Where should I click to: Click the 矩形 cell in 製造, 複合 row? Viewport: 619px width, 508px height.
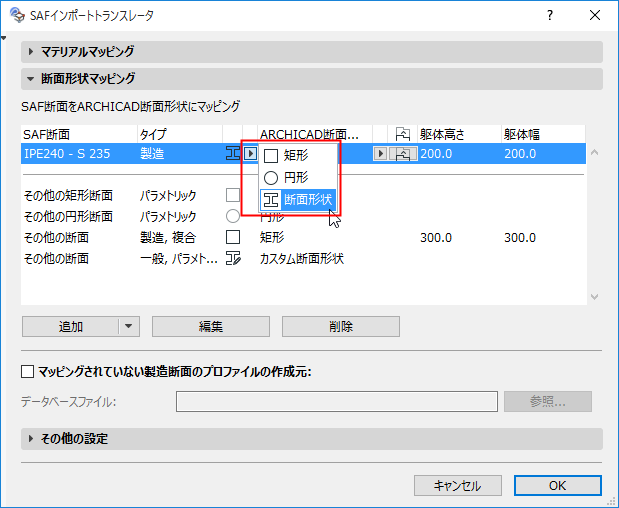272,238
